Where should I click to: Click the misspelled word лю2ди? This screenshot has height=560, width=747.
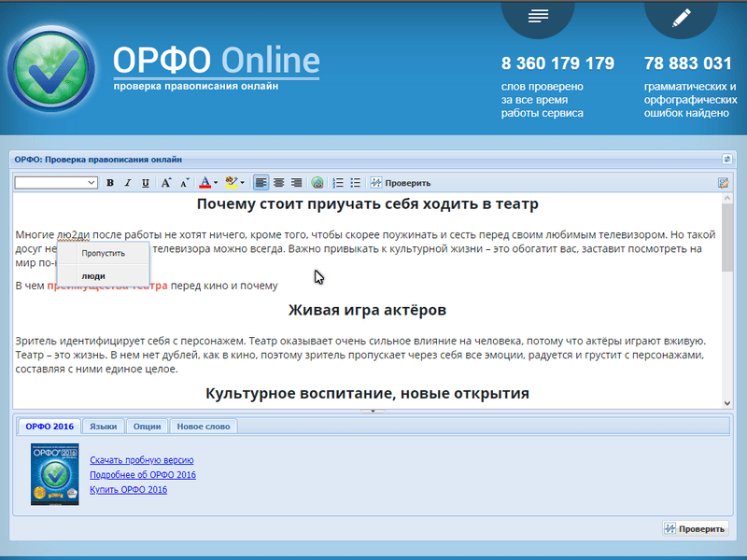point(74,235)
